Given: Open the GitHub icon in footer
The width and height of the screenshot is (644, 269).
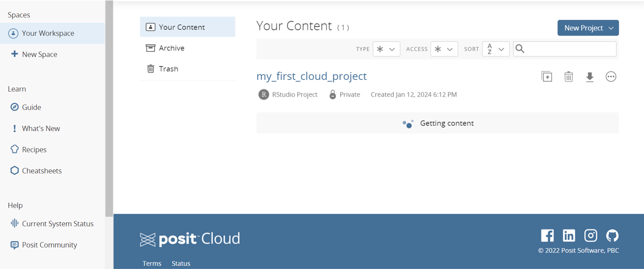Looking at the screenshot, I should [x=612, y=235].
